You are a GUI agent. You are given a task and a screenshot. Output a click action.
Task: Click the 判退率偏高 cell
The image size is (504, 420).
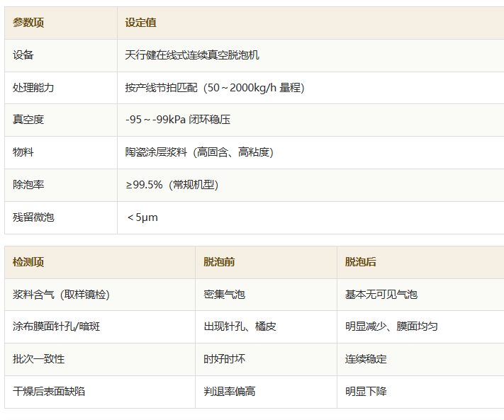(230, 392)
